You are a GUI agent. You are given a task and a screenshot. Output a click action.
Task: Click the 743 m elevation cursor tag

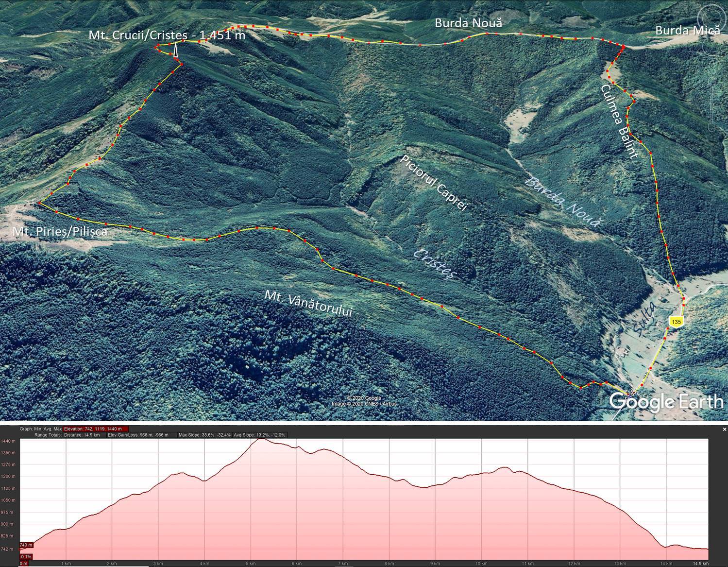pos(25,545)
